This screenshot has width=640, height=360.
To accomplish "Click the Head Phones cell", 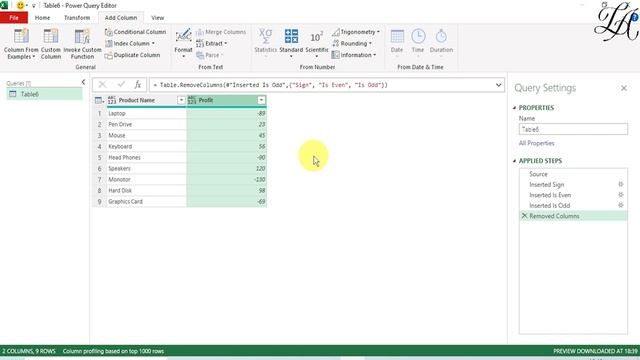I will [x=146, y=157].
